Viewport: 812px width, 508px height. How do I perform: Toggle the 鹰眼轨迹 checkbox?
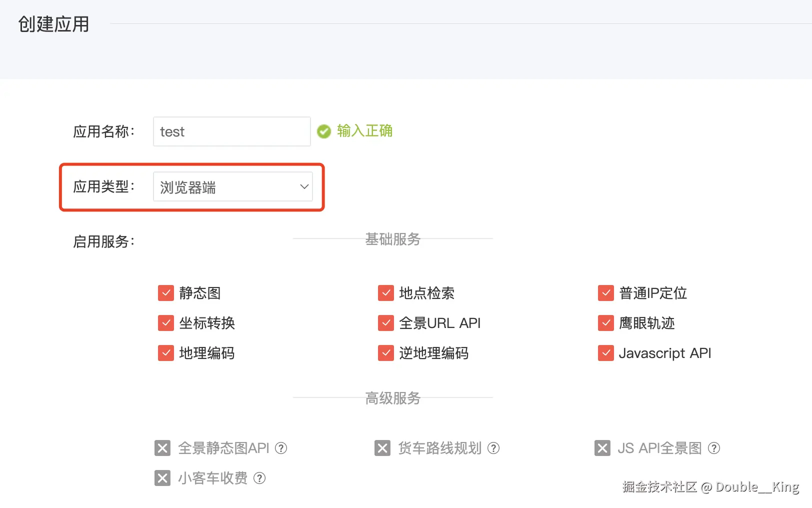[x=606, y=323]
